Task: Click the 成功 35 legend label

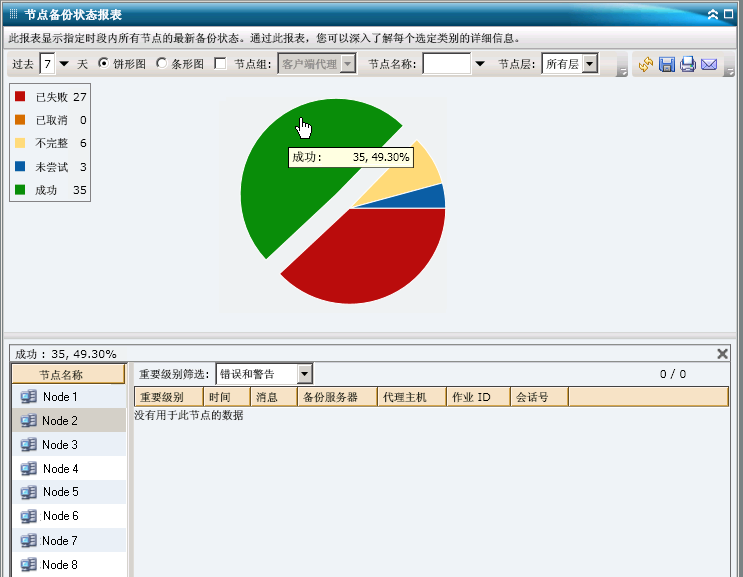Action: coord(61,190)
